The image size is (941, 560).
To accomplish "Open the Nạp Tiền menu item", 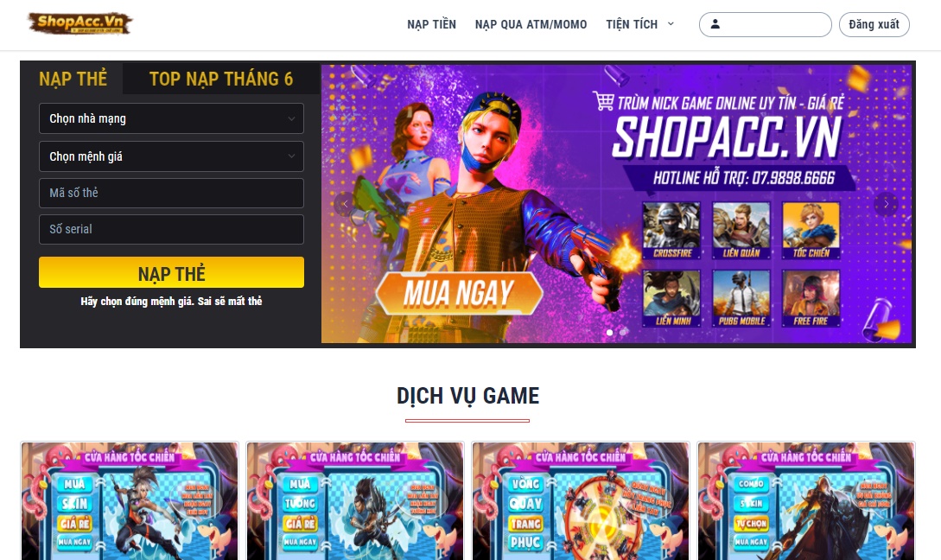I will [431, 24].
